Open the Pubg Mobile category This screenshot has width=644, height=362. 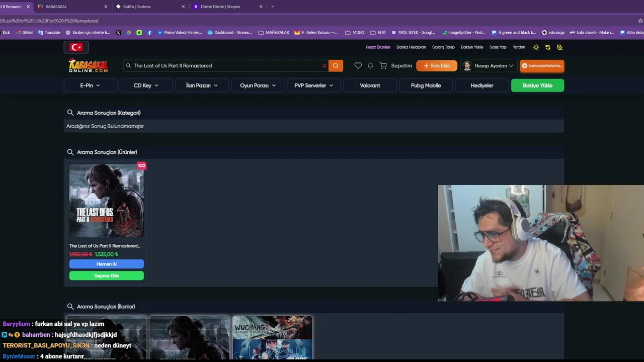pyautogui.click(x=426, y=85)
